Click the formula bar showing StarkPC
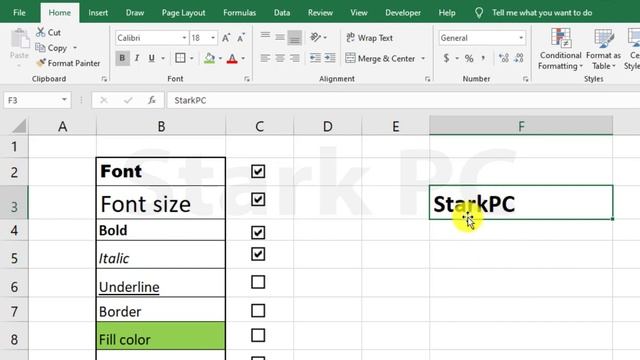The image size is (640, 360). point(403,100)
